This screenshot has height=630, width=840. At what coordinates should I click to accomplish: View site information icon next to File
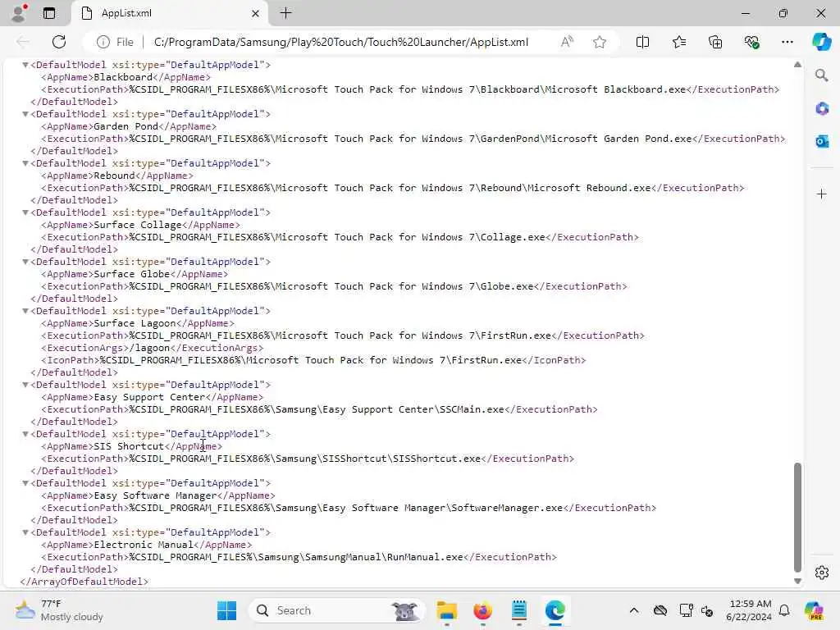(103, 42)
